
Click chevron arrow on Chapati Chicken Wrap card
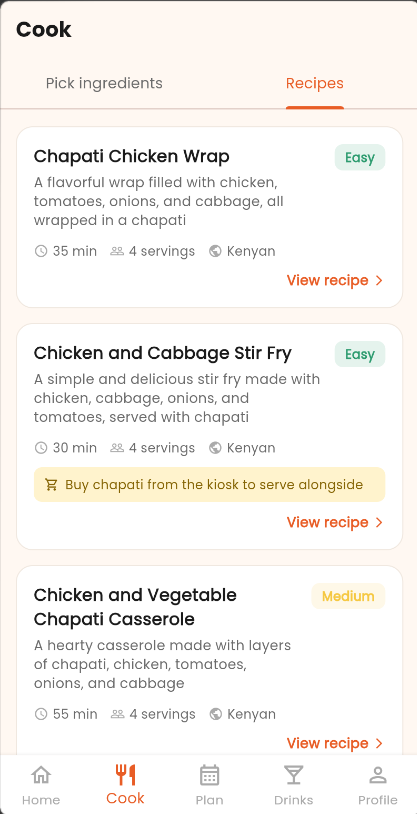(x=379, y=280)
